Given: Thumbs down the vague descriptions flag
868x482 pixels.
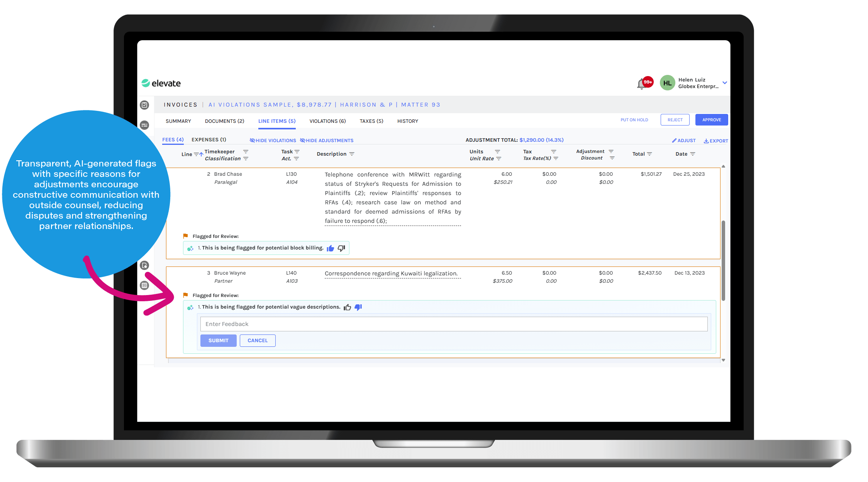Looking at the screenshot, I should [358, 307].
